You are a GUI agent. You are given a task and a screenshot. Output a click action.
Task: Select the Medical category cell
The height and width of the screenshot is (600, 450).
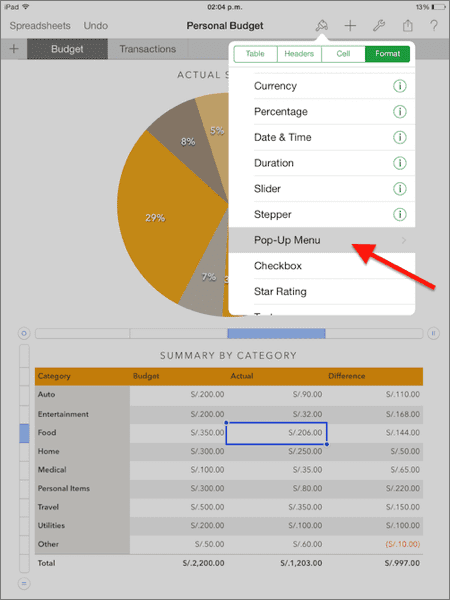[82, 470]
